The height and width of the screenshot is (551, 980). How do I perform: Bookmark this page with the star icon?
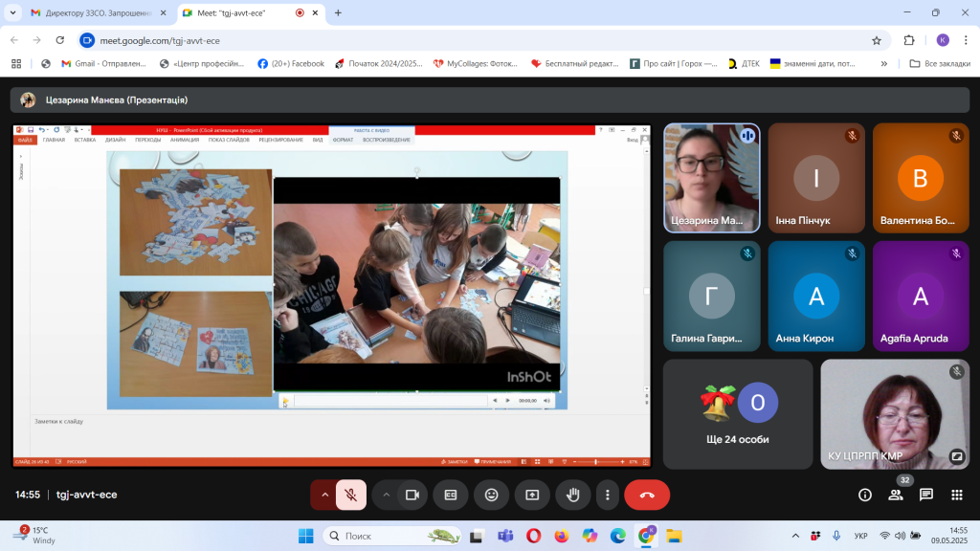click(x=877, y=40)
